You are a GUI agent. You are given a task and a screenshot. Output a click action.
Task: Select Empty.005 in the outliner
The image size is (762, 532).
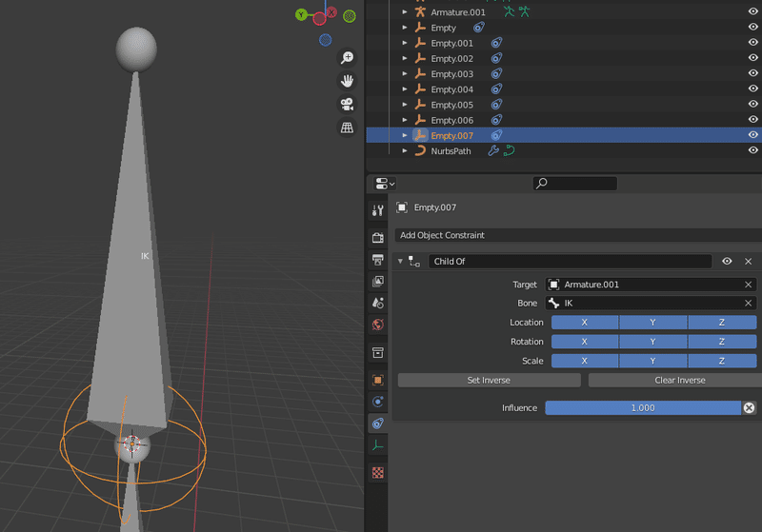point(451,105)
